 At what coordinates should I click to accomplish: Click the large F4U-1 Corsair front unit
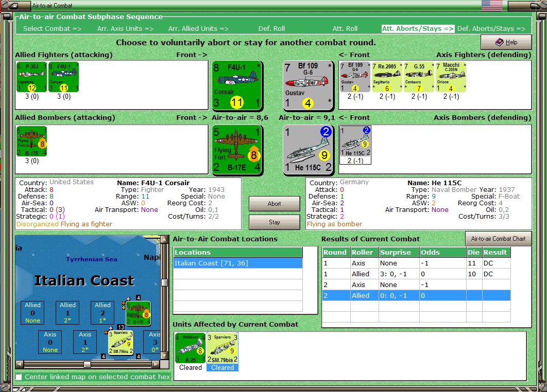(x=237, y=85)
